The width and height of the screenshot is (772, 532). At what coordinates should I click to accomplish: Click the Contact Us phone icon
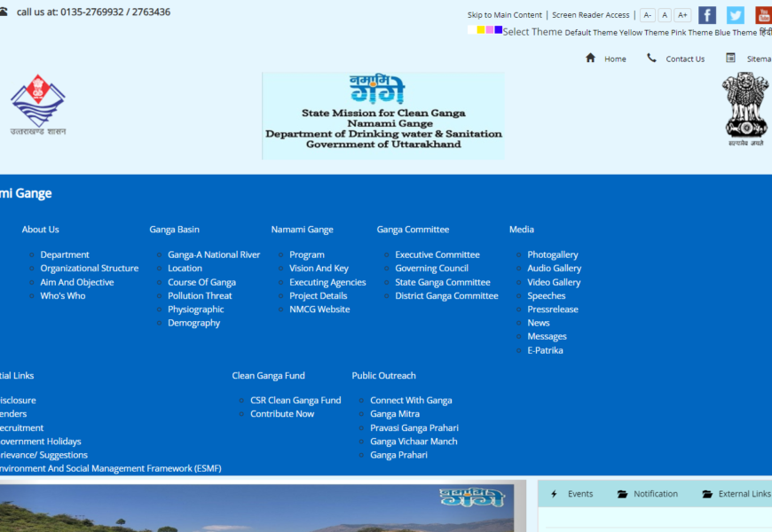click(x=652, y=58)
